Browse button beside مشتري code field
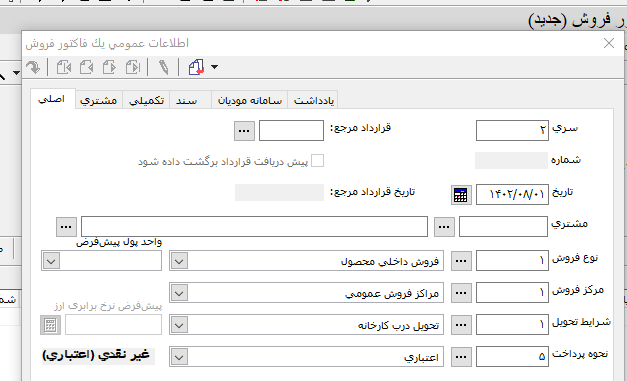This screenshot has height=381, width=627. click(x=444, y=227)
